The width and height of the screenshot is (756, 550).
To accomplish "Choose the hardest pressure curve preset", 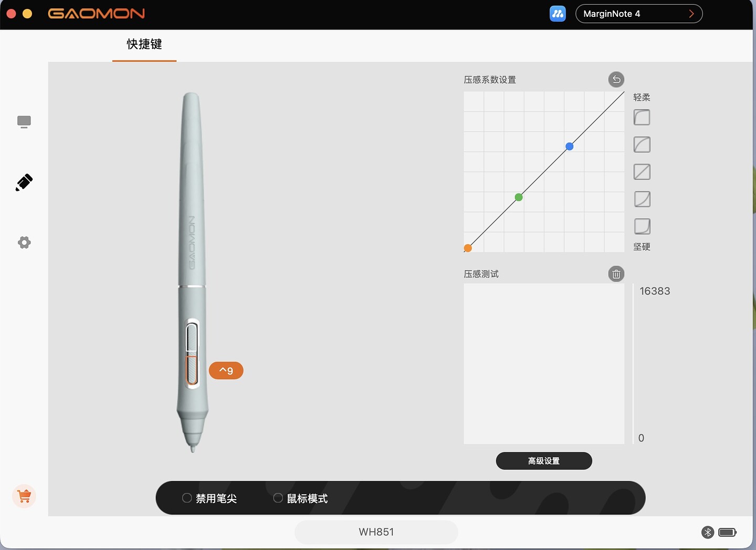I will pyautogui.click(x=642, y=226).
